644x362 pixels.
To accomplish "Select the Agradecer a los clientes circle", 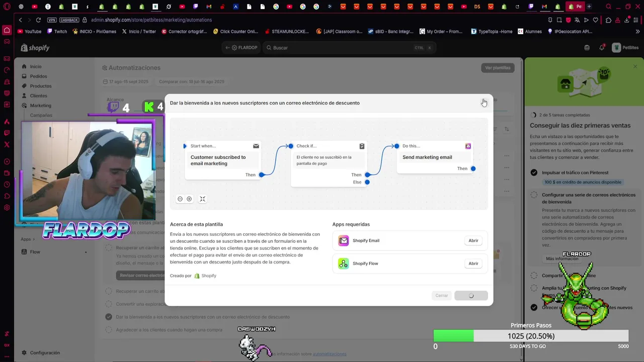I will 109,330.
